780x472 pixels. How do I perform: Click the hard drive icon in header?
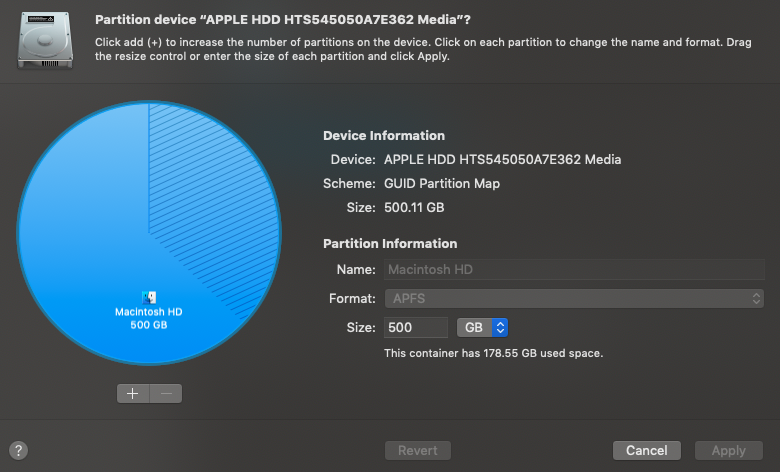pos(45,40)
